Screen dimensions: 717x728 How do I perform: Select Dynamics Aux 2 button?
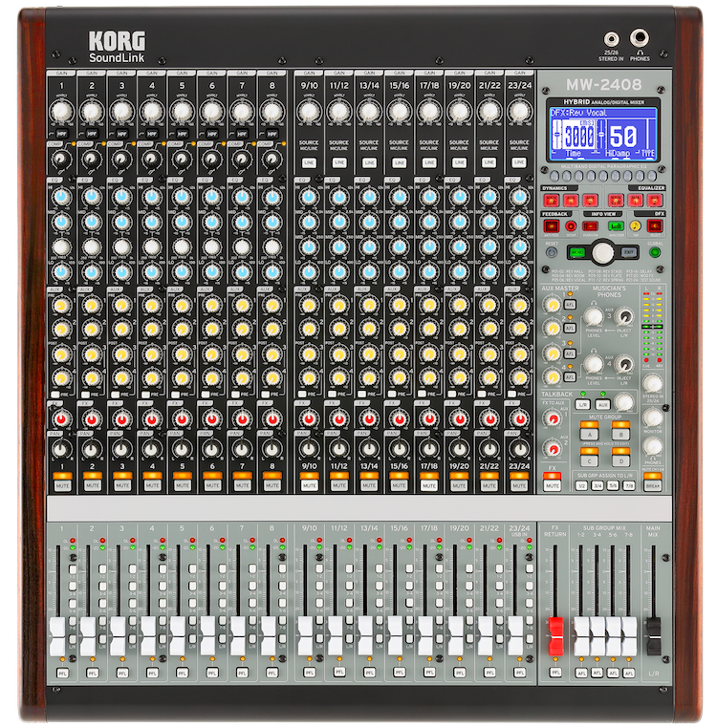click(590, 201)
